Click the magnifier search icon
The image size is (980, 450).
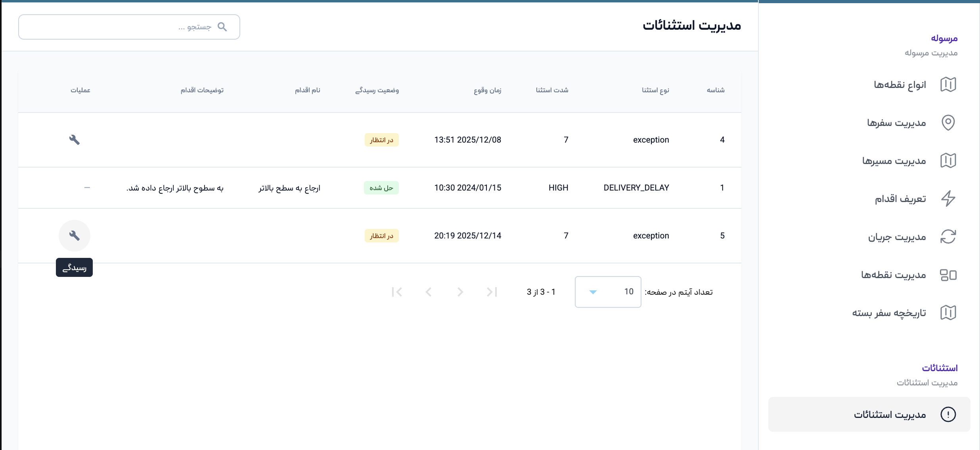coord(222,27)
